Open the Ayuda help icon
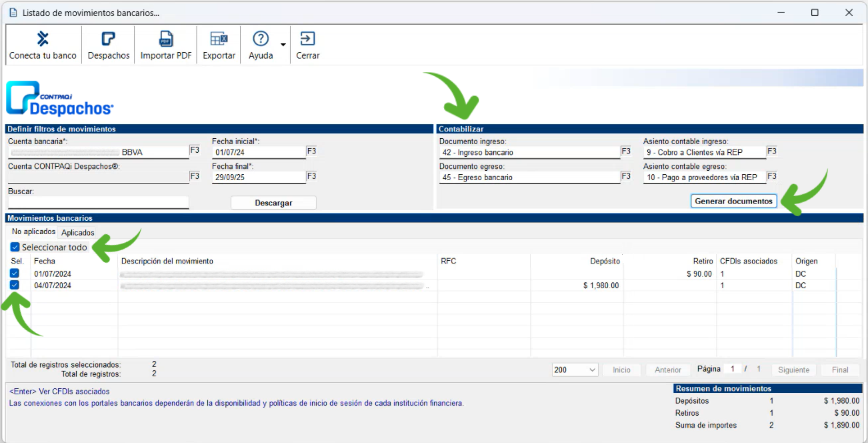The image size is (868, 443). 261,39
